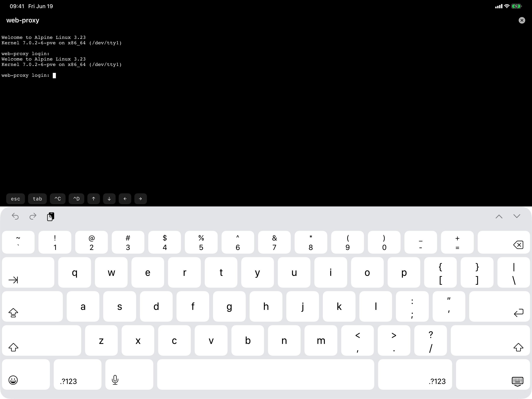Tap the 3 hash key
Viewport: 532px width, 399px height.
click(128, 242)
